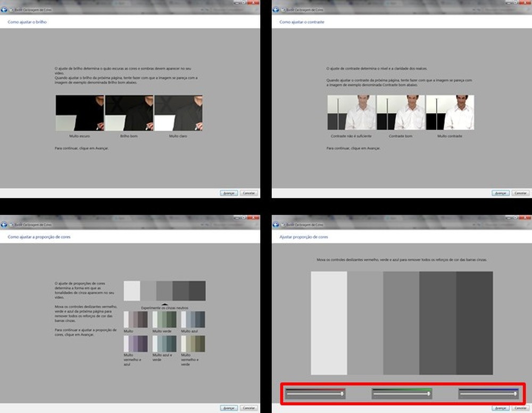Click Avançar on the brightness (brilho) page
The width and height of the screenshot is (532, 413).
229,193
